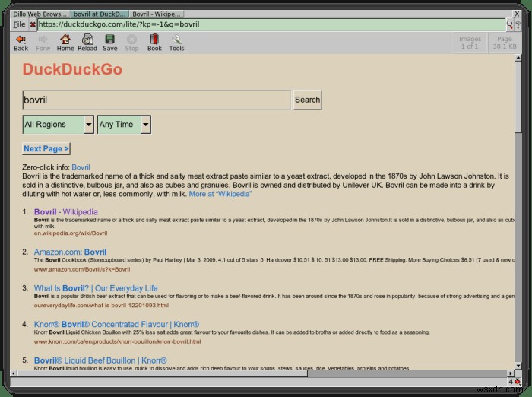532x397 pixels.
Task: Switch to the Dillo Web Browser tab
Action: pyautogui.click(x=40, y=14)
